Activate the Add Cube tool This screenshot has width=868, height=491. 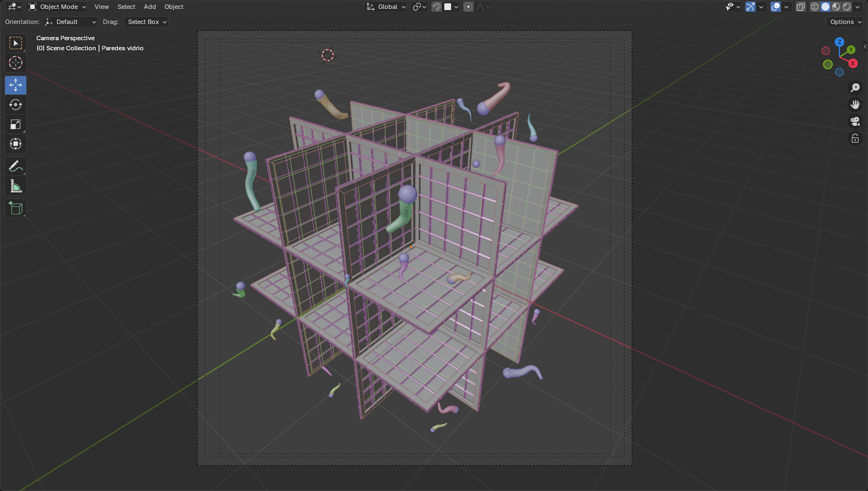tap(15, 208)
